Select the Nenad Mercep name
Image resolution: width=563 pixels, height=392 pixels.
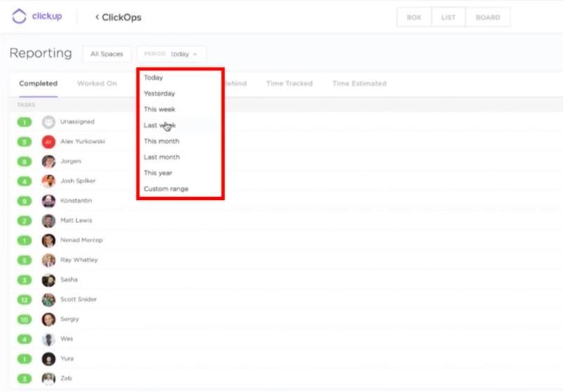pyautogui.click(x=82, y=240)
